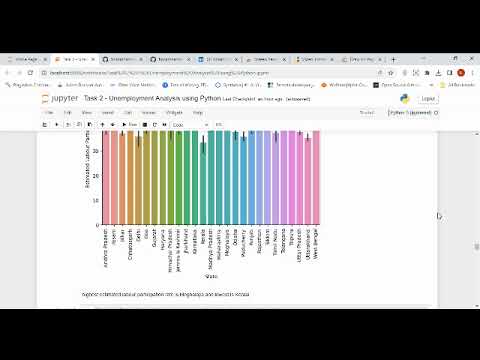Open the browser profile avatar
The width and height of the screenshot is (480, 360).
[461, 73]
